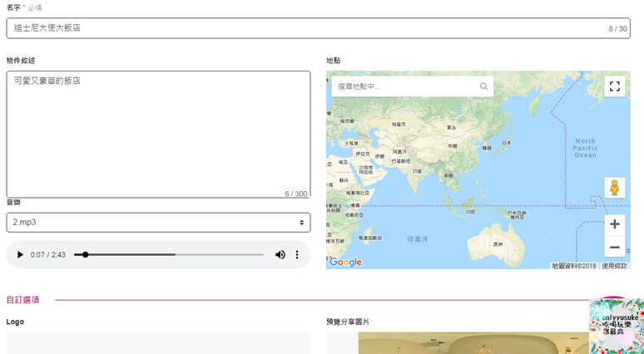
Task: Click the 預覽分享圖片 label
Action: click(348, 322)
